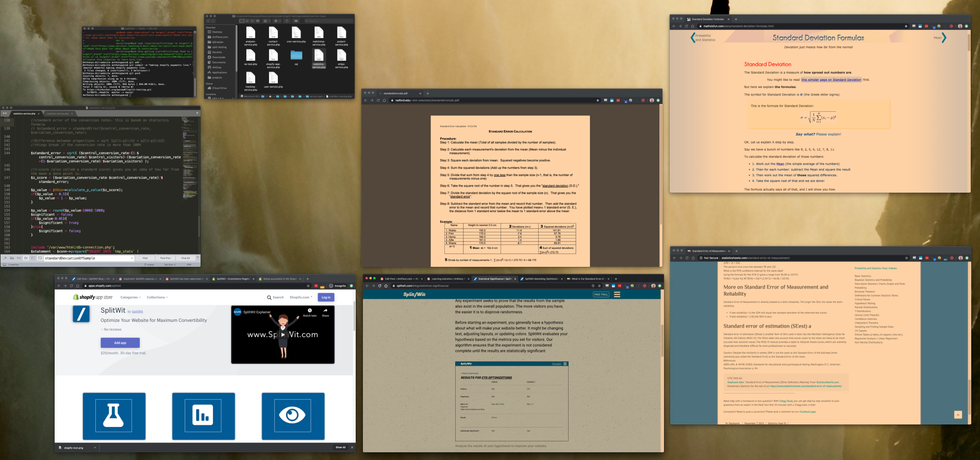This screenshot has height=460, width=980.
Task: Click the Finder share toolbar icon
Action: pyautogui.click(x=287, y=21)
